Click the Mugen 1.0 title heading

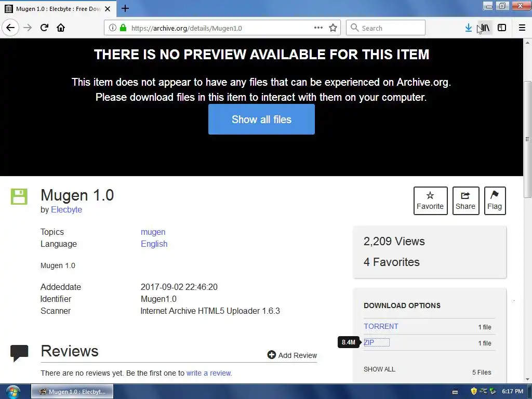coord(77,195)
